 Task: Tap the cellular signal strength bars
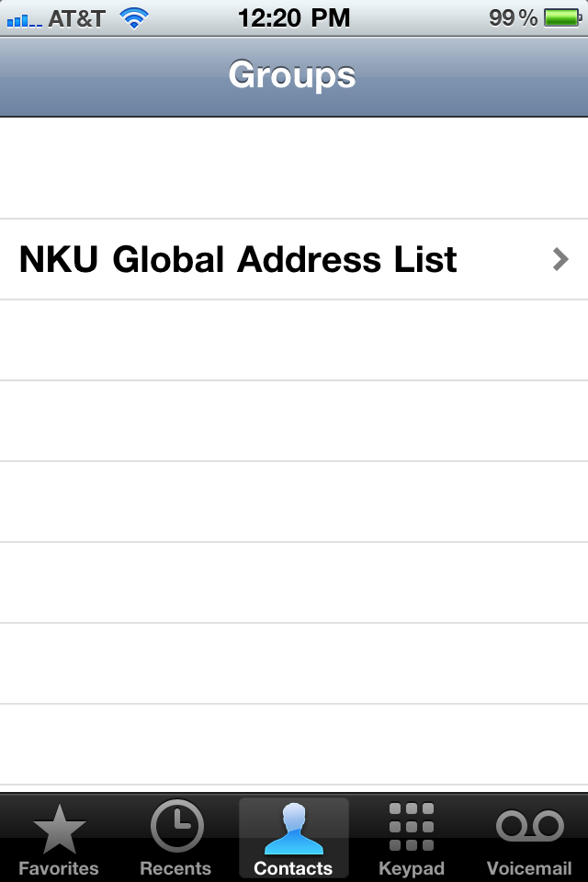pos(25,19)
